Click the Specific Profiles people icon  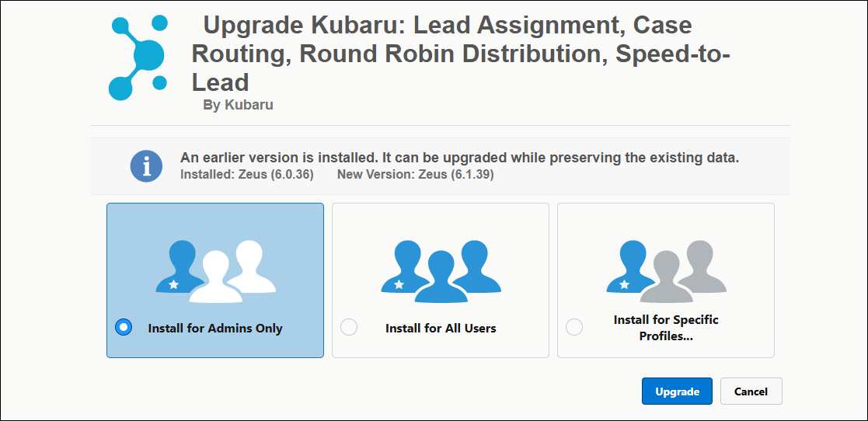point(666,270)
